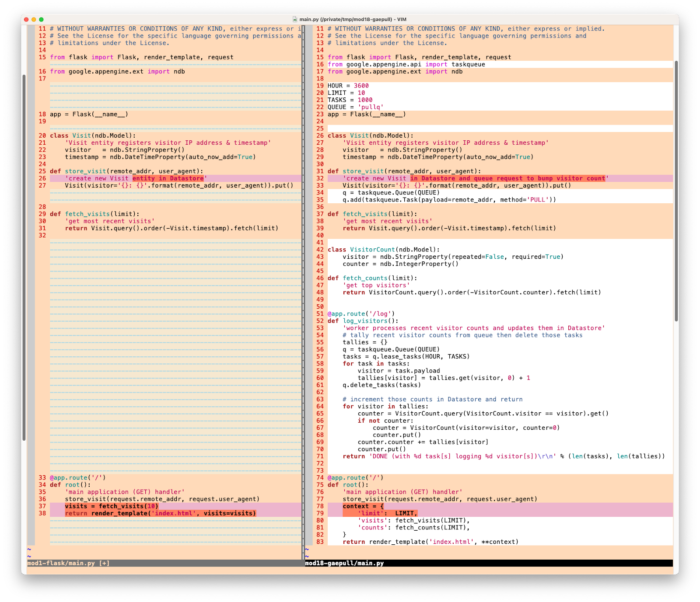Click 'def fetch_counts(limit):' in right pane
This screenshot has width=700, height=602.
coord(372,278)
